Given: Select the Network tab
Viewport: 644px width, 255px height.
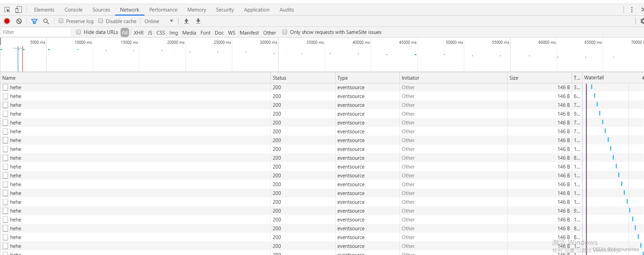Looking at the screenshot, I should 130,10.
